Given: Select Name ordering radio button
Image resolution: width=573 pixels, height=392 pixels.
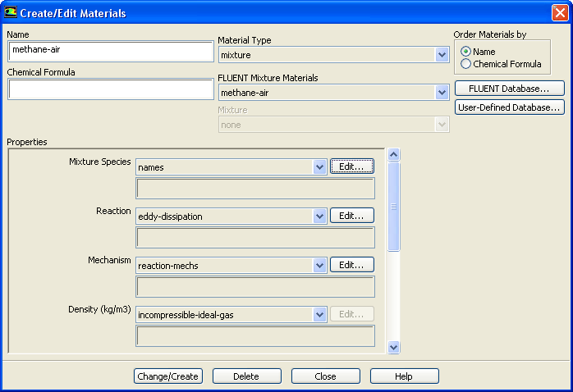Looking at the screenshot, I should click(x=465, y=52).
